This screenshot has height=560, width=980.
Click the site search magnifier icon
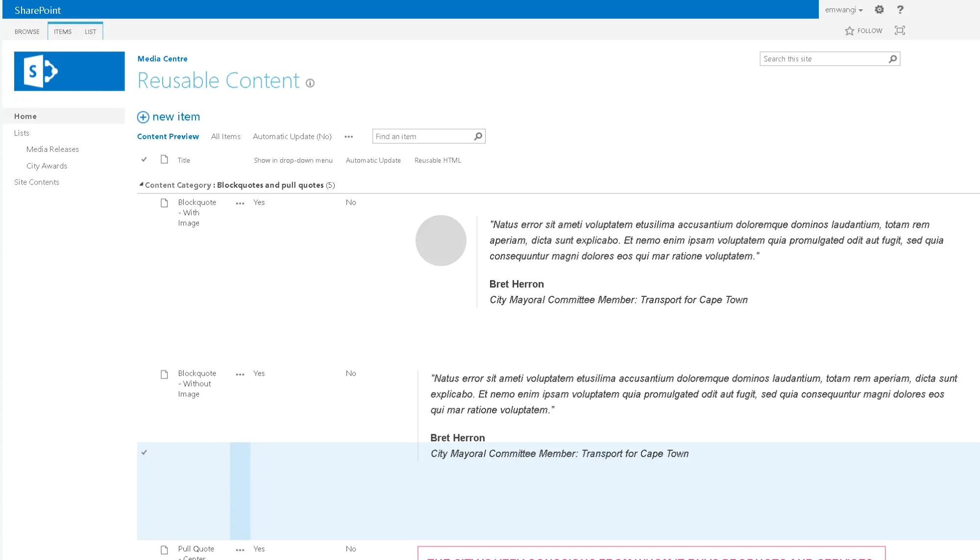893,59
